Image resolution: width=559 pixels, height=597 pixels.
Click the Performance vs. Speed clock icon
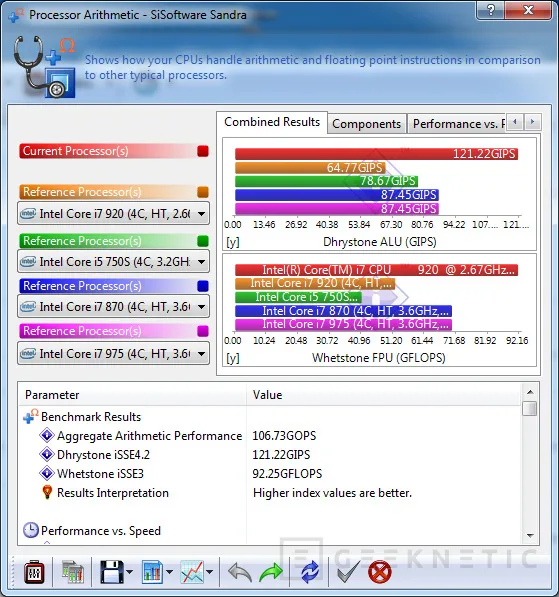coord(30,530)
